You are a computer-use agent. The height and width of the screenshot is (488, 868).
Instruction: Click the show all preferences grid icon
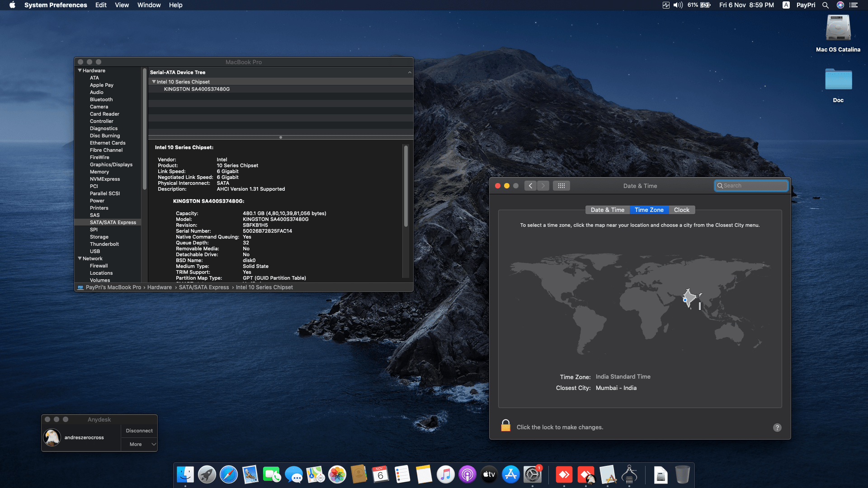pyautogui.click(x=561, y=186)
